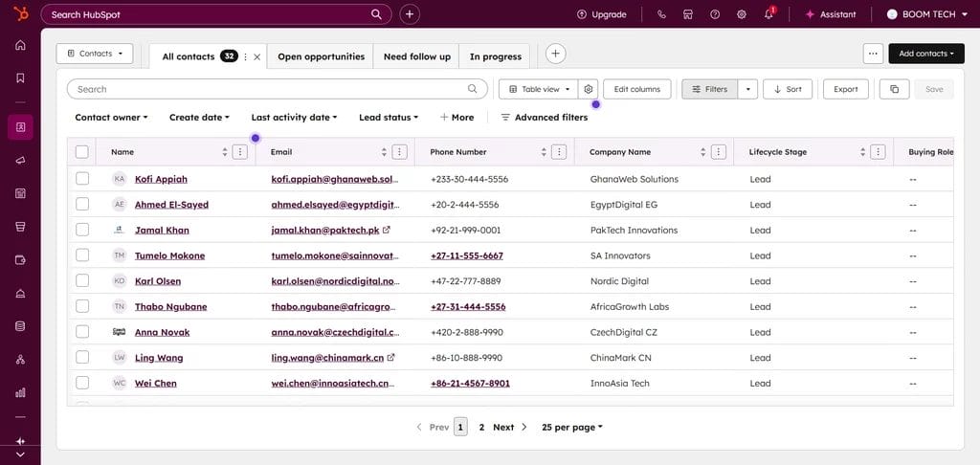Open the Lead status filter dropdown
The width and height of the screenshot is (980, 465).
[389, 118]
